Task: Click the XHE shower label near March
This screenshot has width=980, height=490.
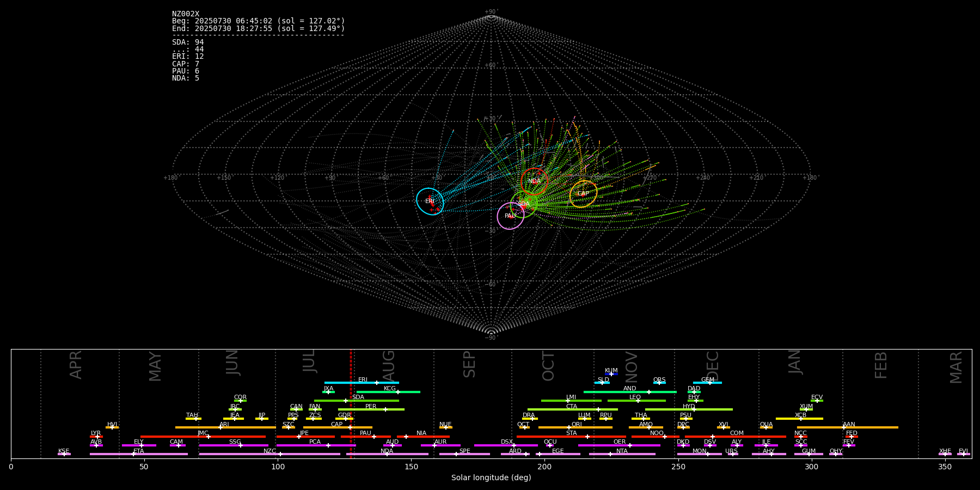Action: (945, 451)
